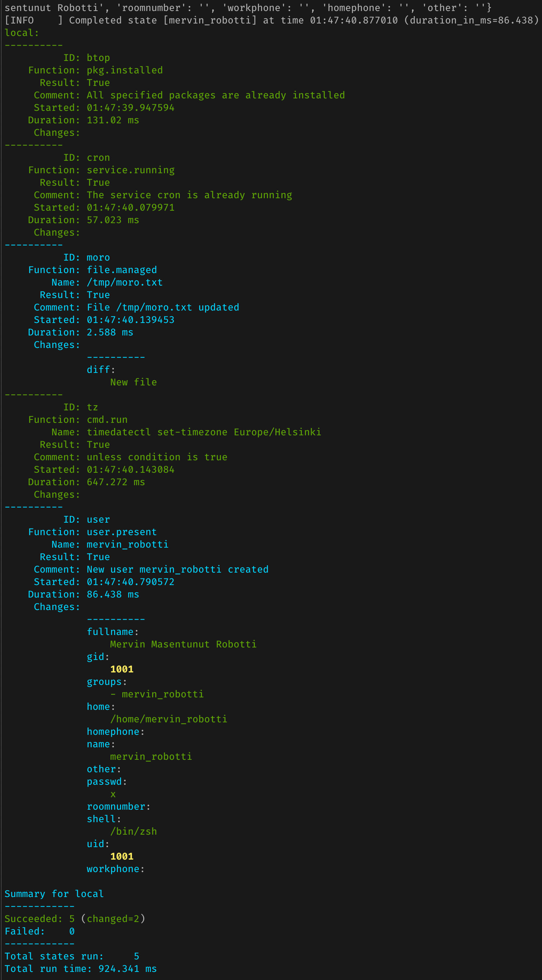Click 'The service cron is already running' comment
The height and width of the screenshot is (980, 542).
point(189,195)
